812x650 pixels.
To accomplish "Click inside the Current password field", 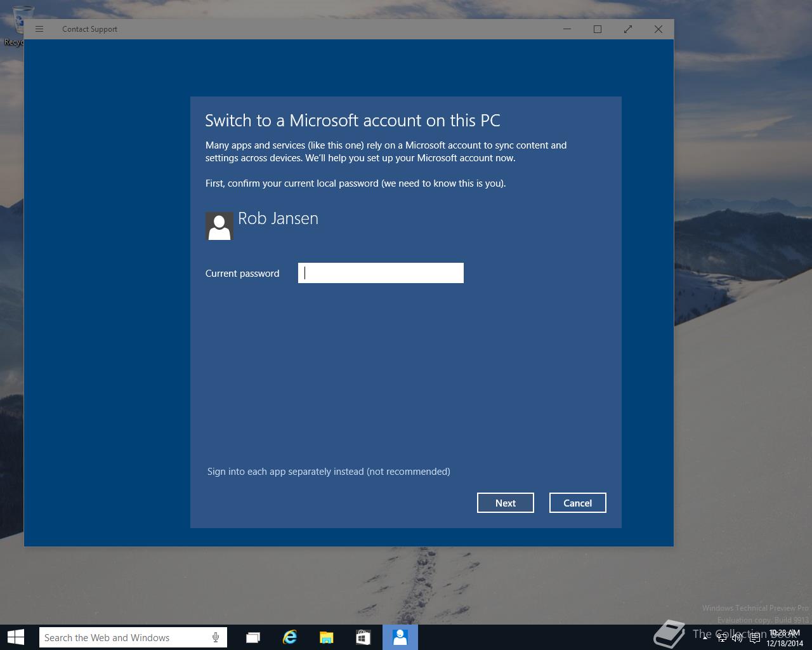I will 381,273.
